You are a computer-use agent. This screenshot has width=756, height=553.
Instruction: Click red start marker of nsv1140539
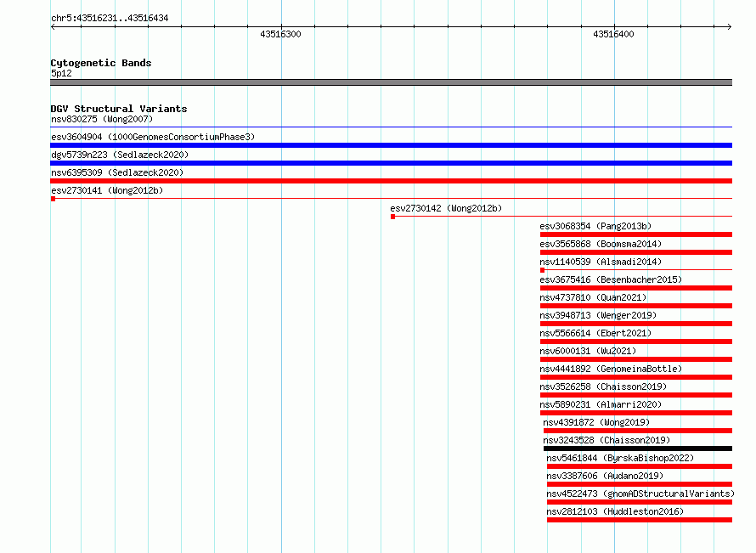543,270
